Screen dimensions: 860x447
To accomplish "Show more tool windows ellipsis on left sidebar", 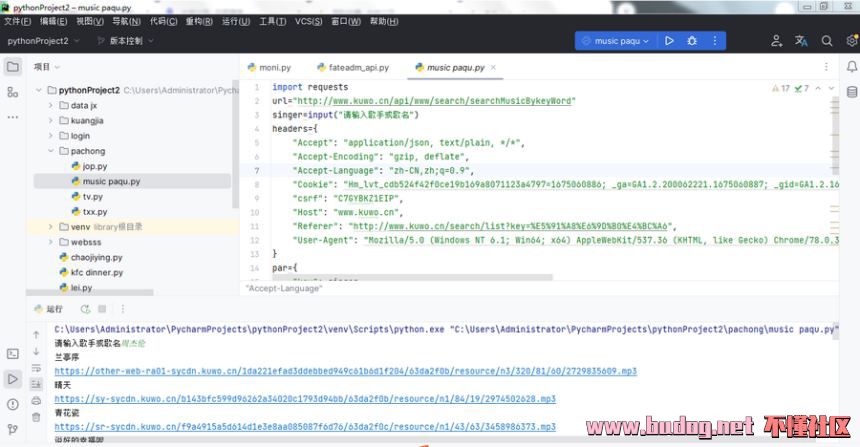I will pyautogui.click(x=13, y=117).
